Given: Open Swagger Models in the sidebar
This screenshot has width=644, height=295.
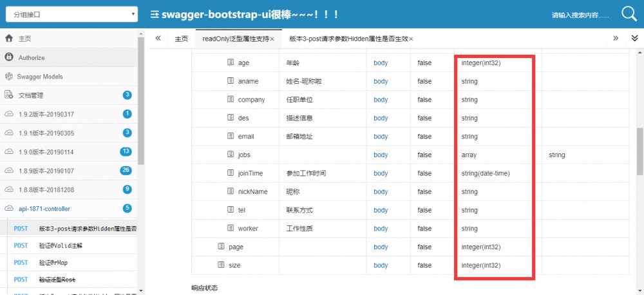Looking at the screenshot, I should pyautogui.click(x=69, y=77).
